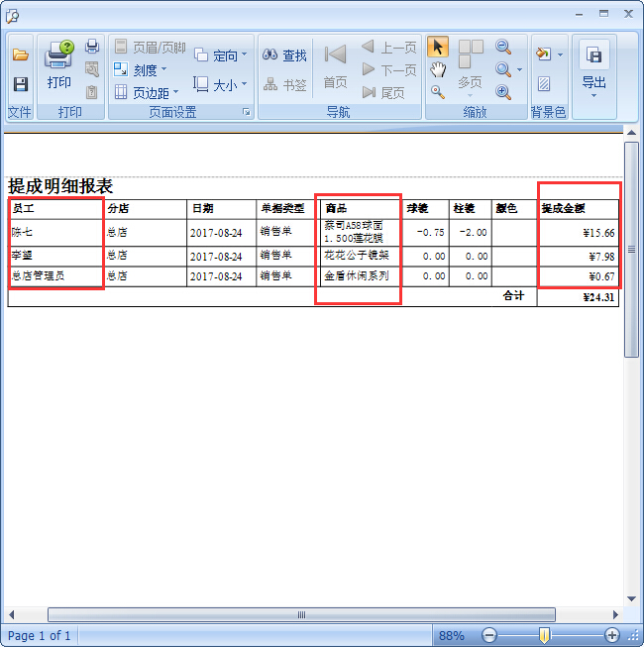Viewport: 644px width, 647px height.
Task: Click the 88% zoom percentage
Action: [452, 635]
